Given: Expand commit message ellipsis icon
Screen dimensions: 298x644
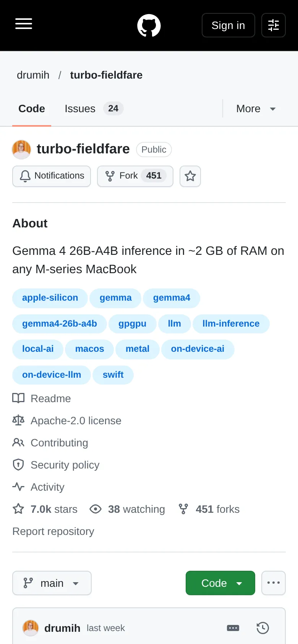Looking at the screenshot, I should pyautogui.click(x=233, y=628).
